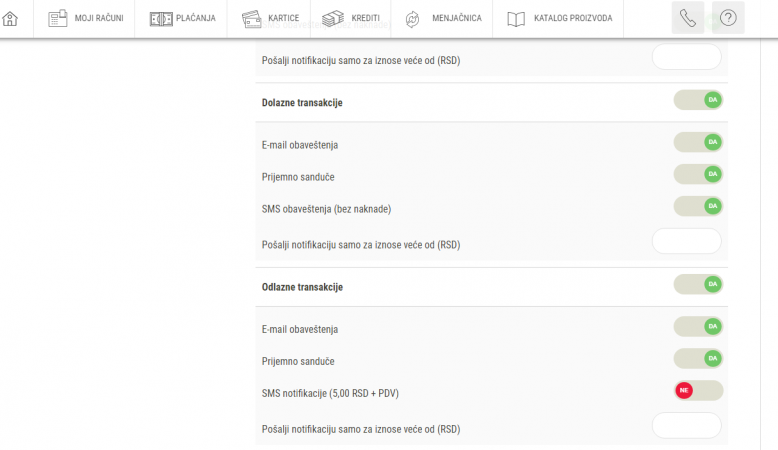The width and height of the screenshot is (778, 450).
Task: Click the Plaćanja payments icon
Action: point(161,18)
